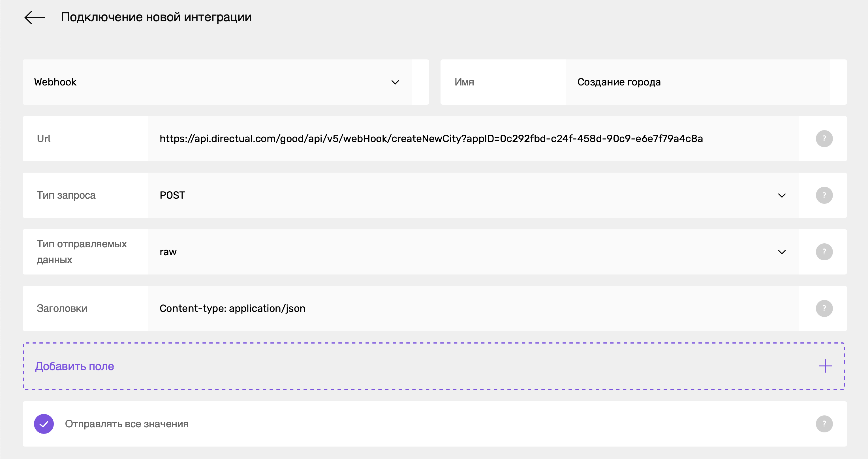Open help icon for Отправлять все значения

824,424
